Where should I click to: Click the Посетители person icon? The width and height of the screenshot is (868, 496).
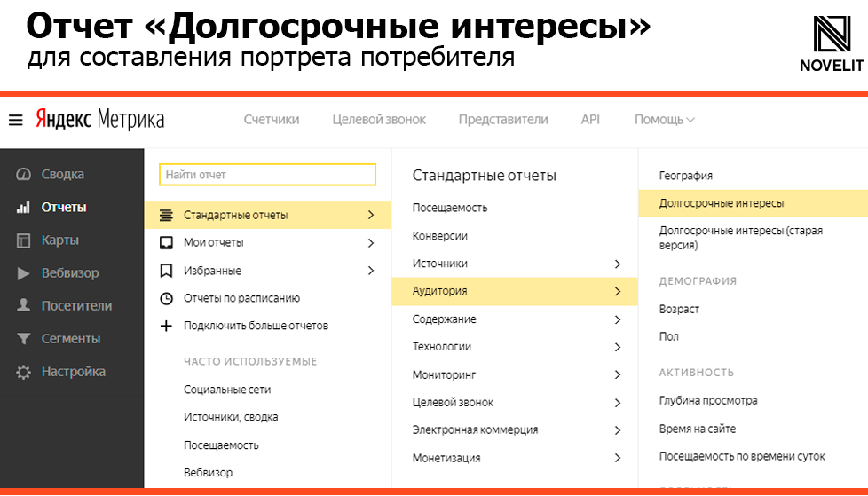click(x=23, y=305)
